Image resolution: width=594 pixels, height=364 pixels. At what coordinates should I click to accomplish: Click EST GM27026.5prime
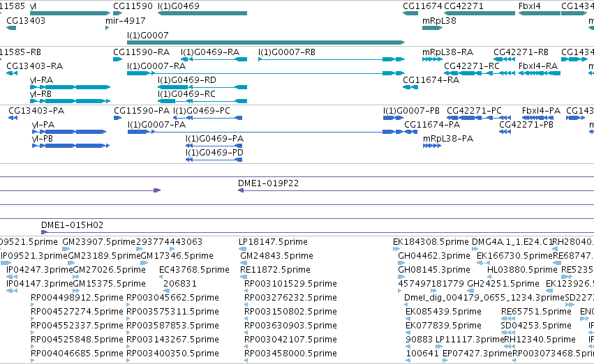(109, 270)
